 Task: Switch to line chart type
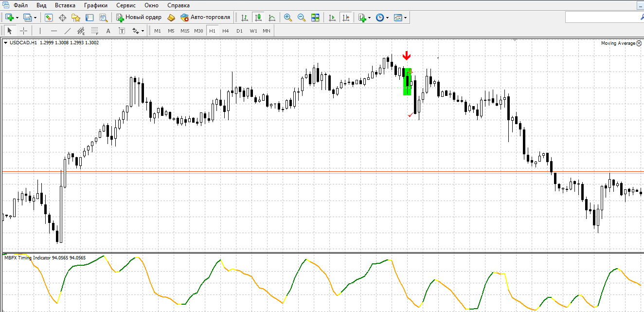272,18
